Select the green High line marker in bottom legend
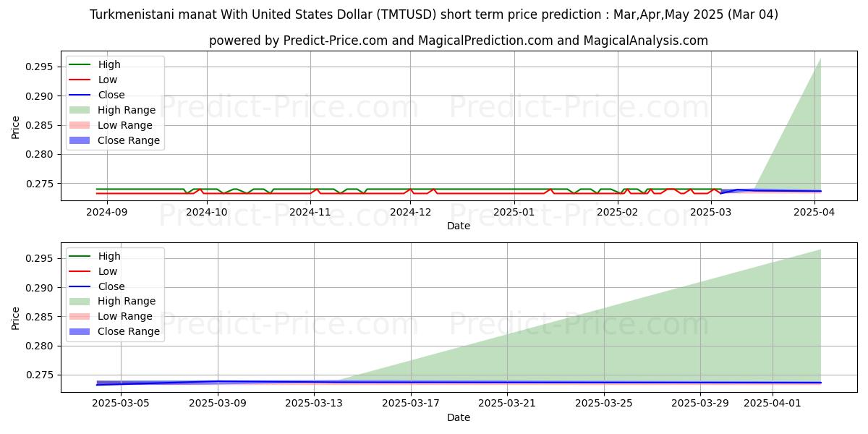The image size is (868, 434). pyautogui.click(x=80, y=256)
